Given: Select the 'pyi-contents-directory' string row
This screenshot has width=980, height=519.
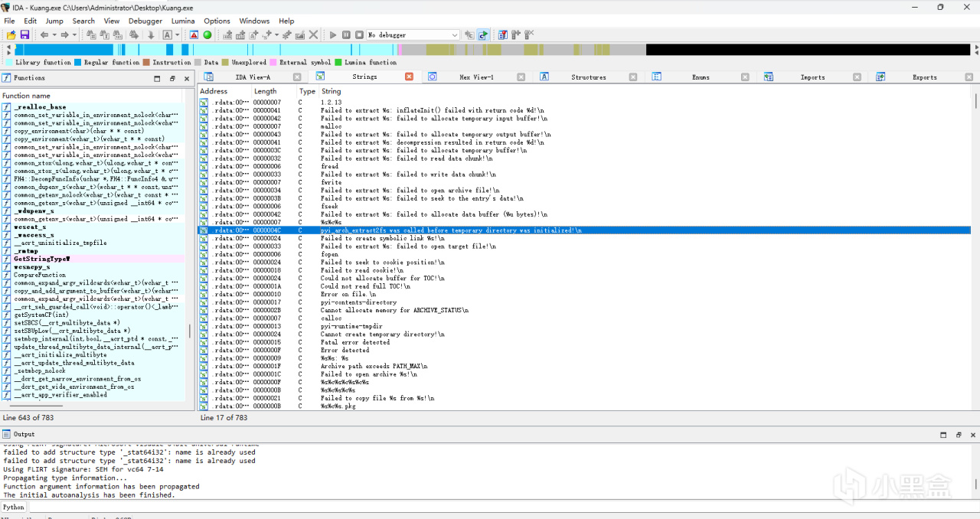Looking at the screenshot, I should coord(584,302).
